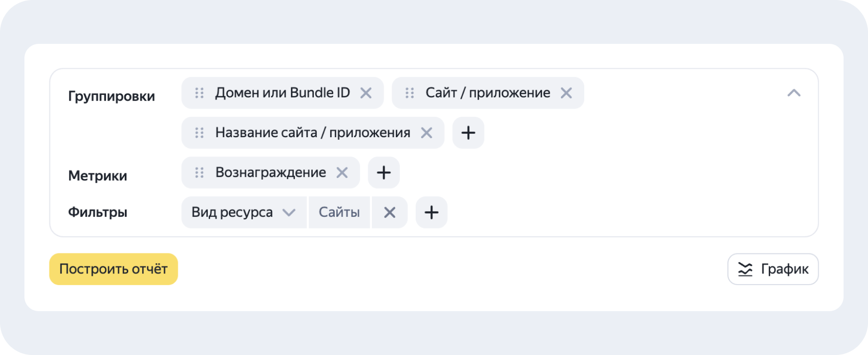Select the 'Домен или Bundle ID' chip label
This screenshot has width=868, height=355.
pyautogui.click(x=283, y=93)
